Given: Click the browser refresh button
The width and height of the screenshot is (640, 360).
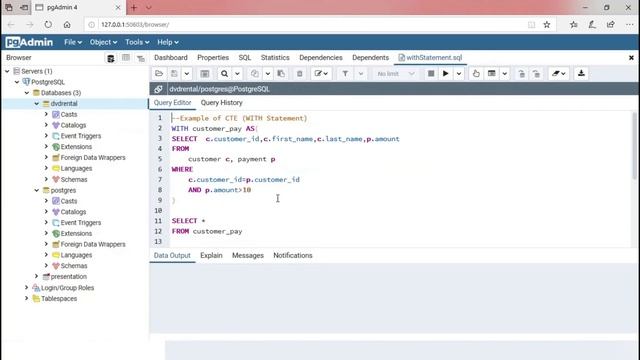Looking at the screenshot, I should click(x=48, y=24).
